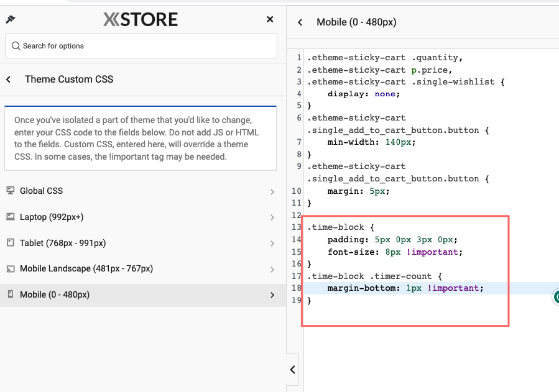Collapse the editor panel with bottom arrow
Screen dimensions: 559x392
click(x=293, y=370)
